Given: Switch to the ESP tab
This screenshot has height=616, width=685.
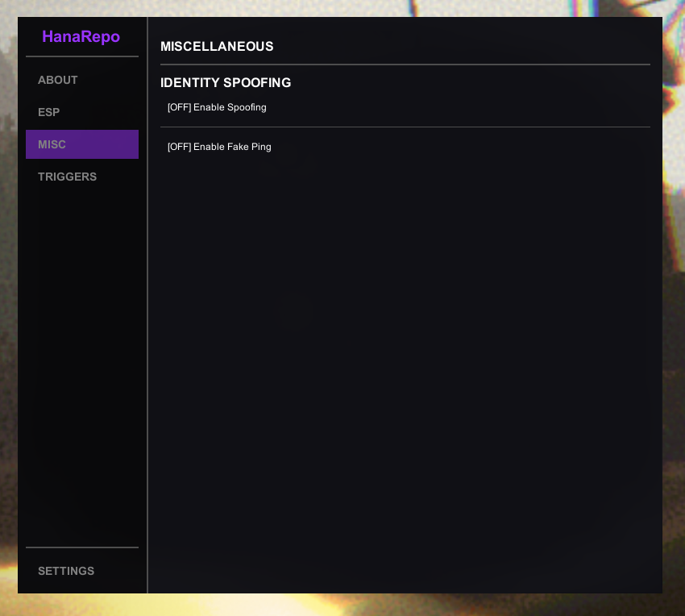Looking at the screenshot, I should (82, 112).
